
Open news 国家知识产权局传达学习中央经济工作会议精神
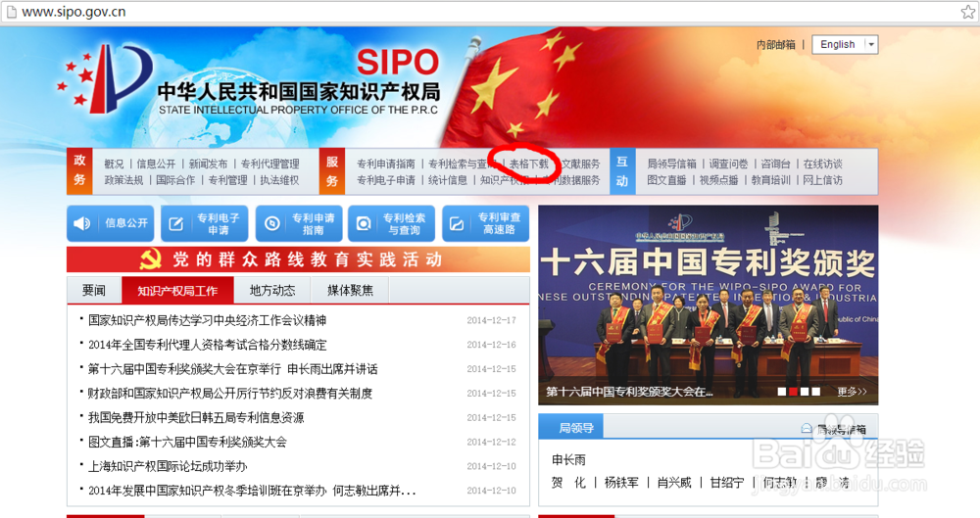(207, 320)
